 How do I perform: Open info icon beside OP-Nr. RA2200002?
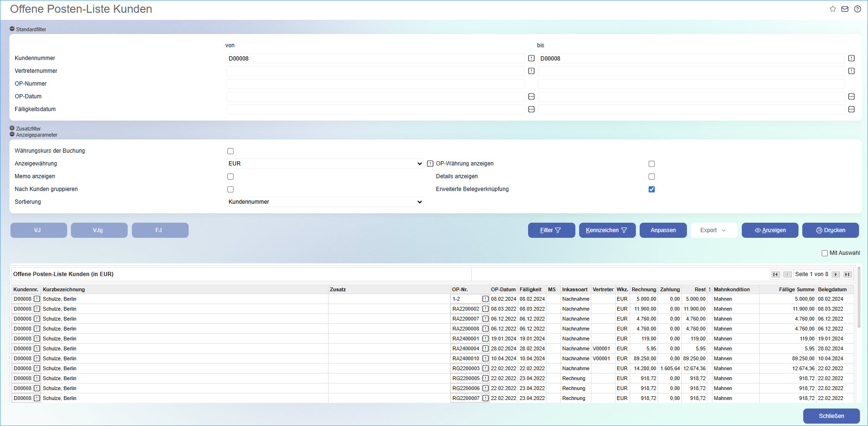coord(485,309)
